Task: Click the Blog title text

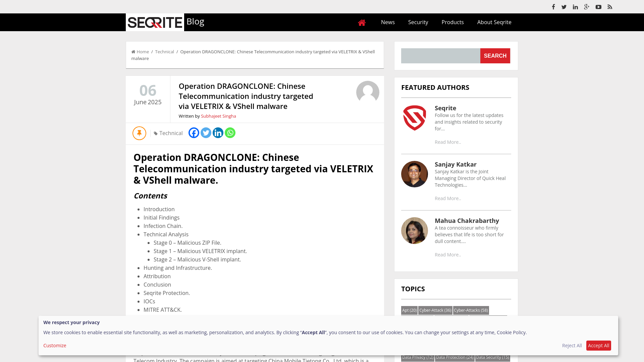Action: (x=195, y=21)
